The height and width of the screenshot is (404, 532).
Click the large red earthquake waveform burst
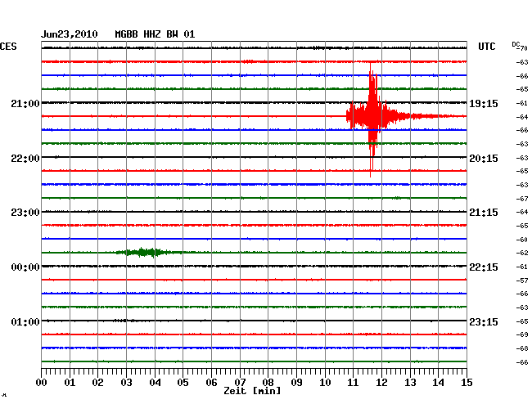pos(372,116)
